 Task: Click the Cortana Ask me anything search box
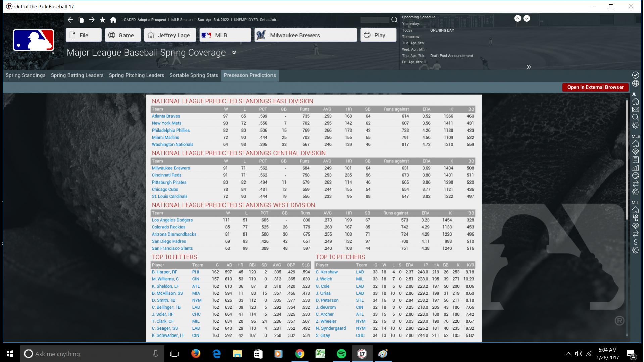[92, 354]
